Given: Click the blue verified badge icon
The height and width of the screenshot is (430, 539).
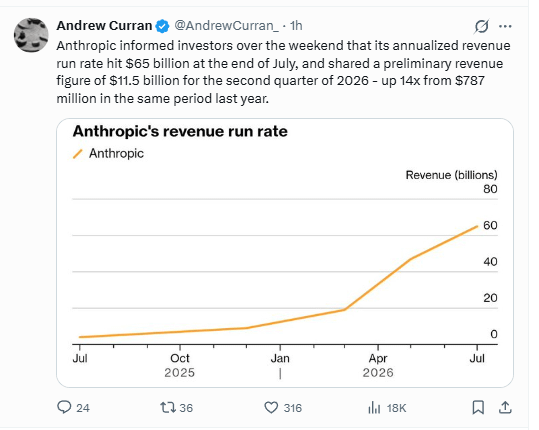Looking at the screenshot, I should pyautogui.click(x=162, y=26).
